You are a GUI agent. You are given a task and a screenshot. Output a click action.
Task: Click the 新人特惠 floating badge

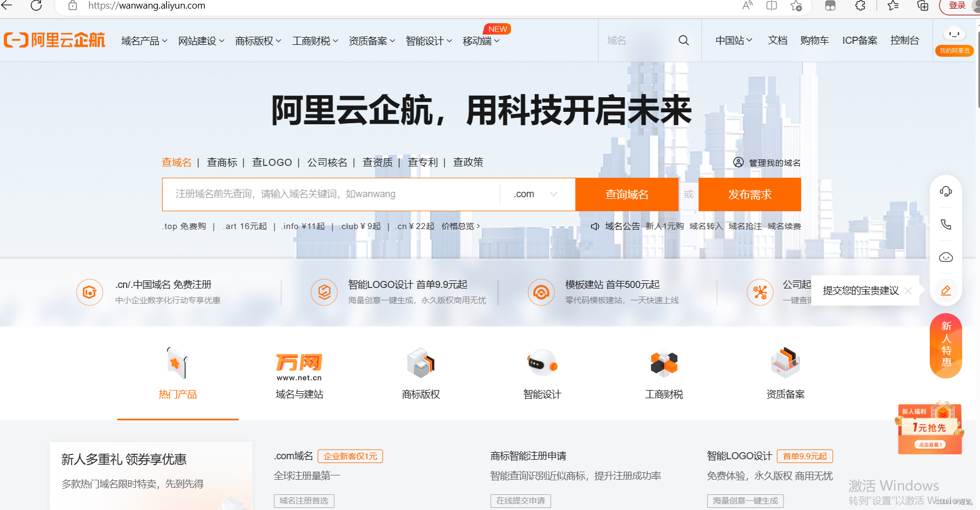[x=946, y=345]
